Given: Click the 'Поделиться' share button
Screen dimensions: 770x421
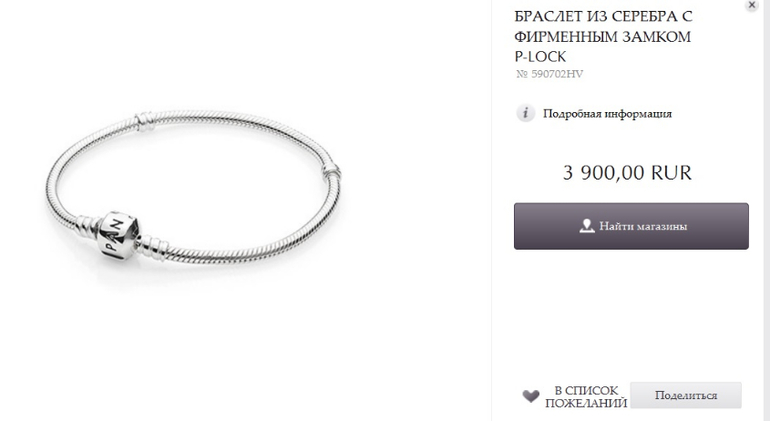Looking at the screenshot, I should tap(686, 395).
